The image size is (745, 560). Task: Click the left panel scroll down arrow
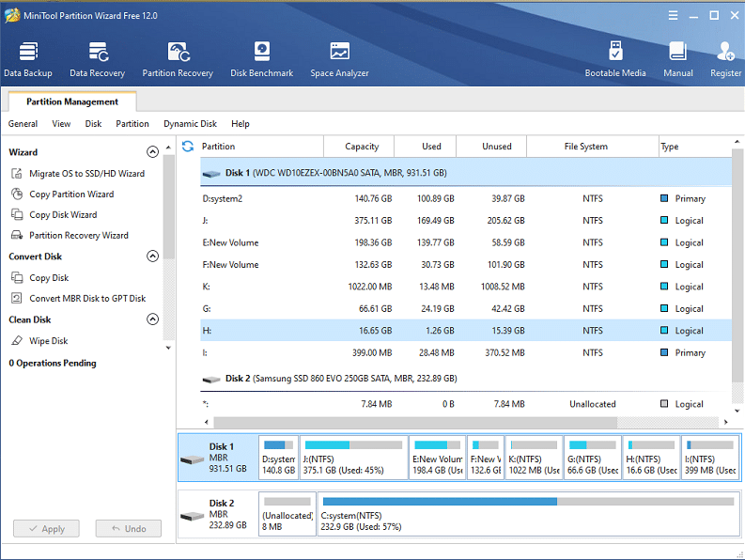tap(168, 348)
